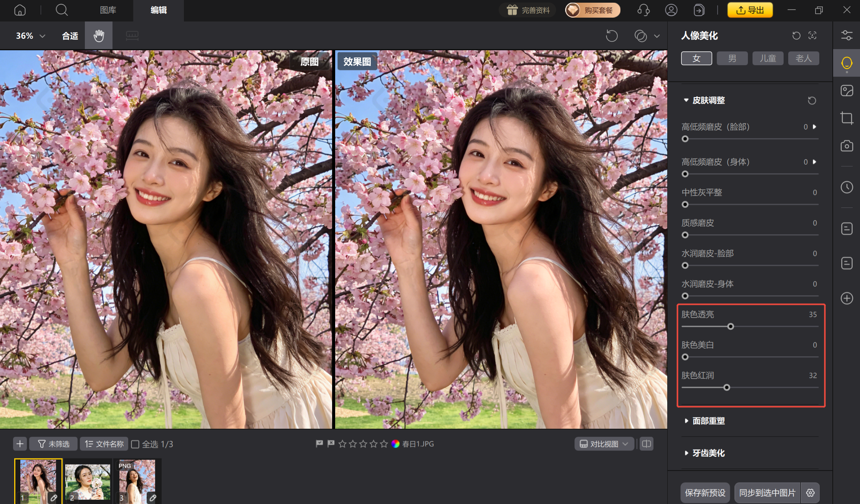Open the search magnifier icon
This screenshot has height=504, width=860.
click(61, 10)
